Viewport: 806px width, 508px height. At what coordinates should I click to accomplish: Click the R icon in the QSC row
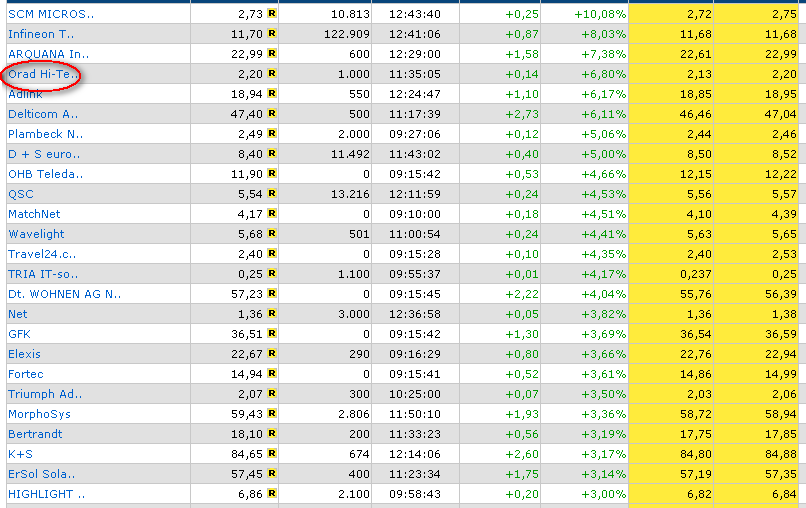pyautogui.click(x=272, y=194)
